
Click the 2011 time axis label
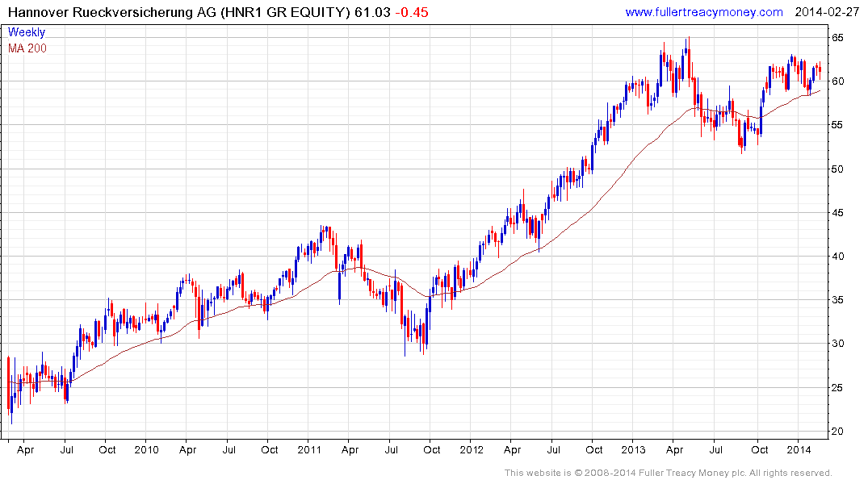tap(309, 449)
